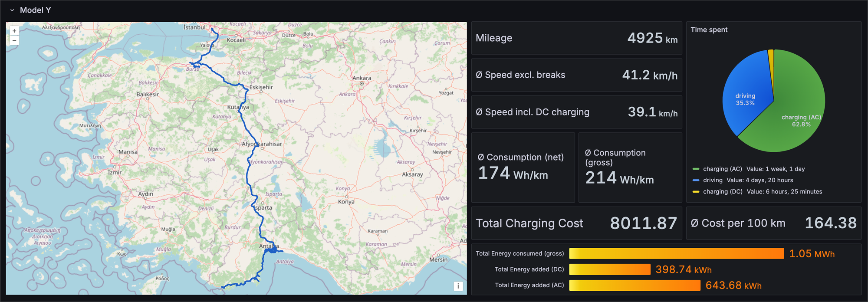This screenshot has height=302, width=868.
Task: Click the Total Energy consumed (gross) bar
Action: 676,253
